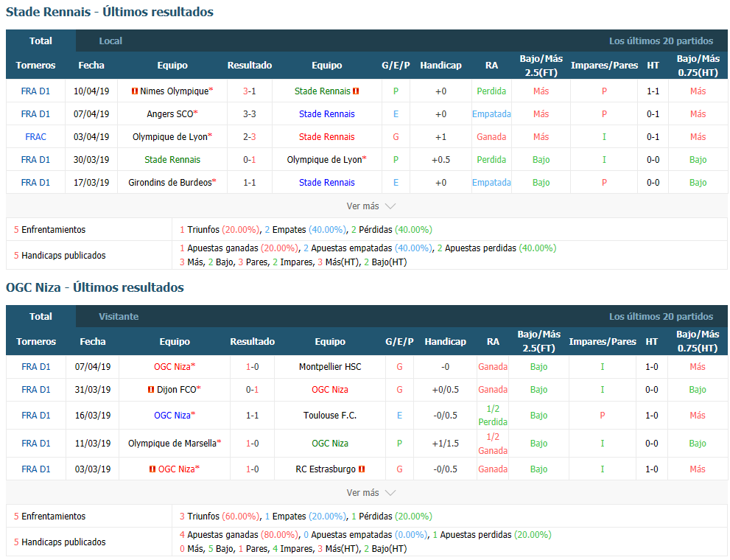Select the Total tab in OGC Niza table
The image size is (730, 560).
pos(41,317)
